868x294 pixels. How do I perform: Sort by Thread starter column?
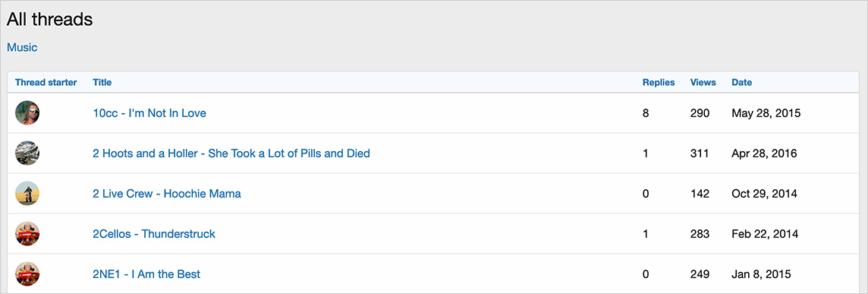point(46,83)
